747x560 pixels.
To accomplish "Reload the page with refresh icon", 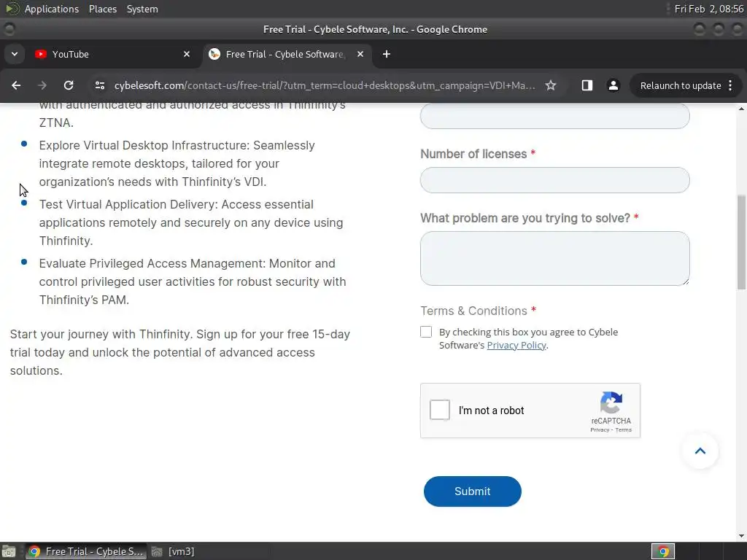I will (x=69, y=85).
